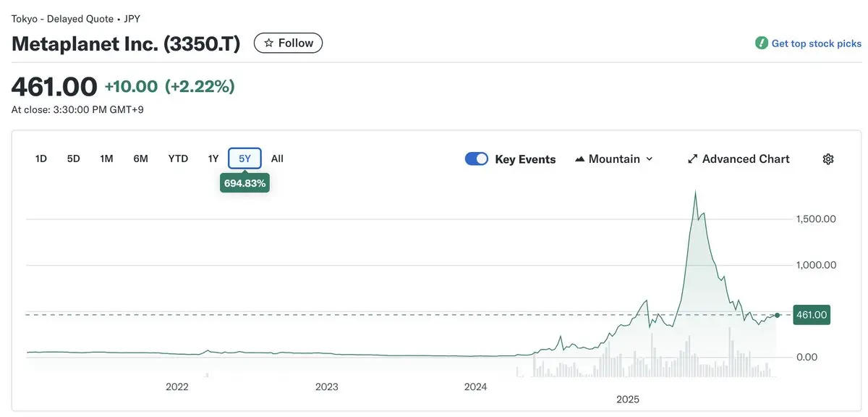Click the star icon in Follow button
Screen dimensions: 868x417
269,43
